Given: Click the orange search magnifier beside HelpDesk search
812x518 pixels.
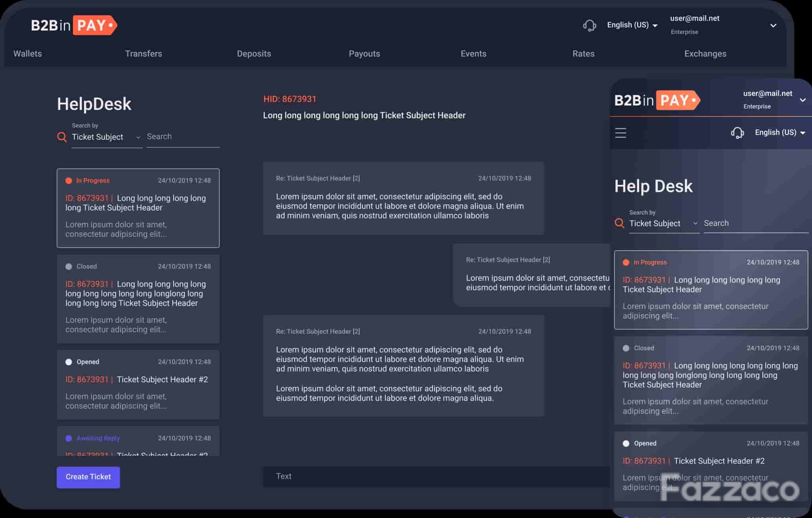Looking at the screenshot, I should coord(62,137).
